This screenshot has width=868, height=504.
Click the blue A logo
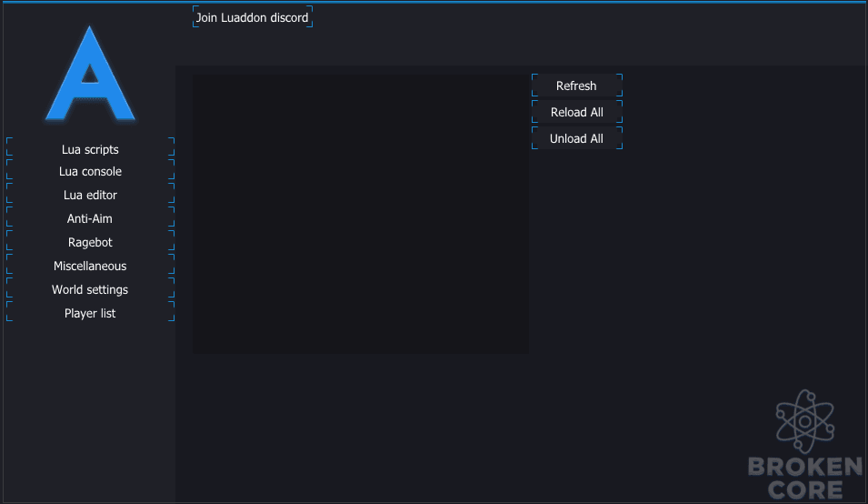coord(90,74)
